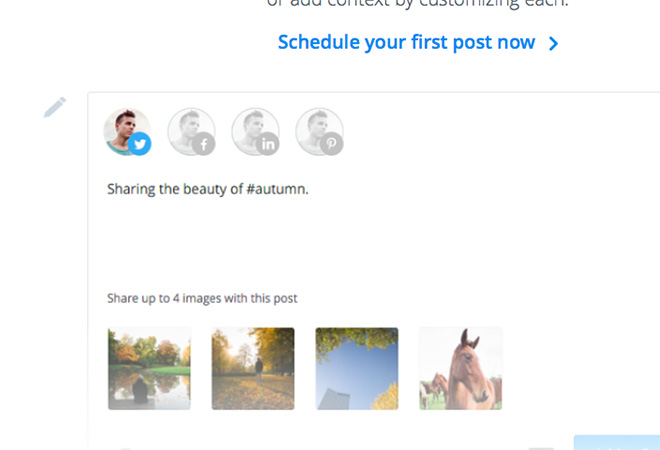
Task: Click the gray Facebook "f" badge
Action: [x=204, y=145]
